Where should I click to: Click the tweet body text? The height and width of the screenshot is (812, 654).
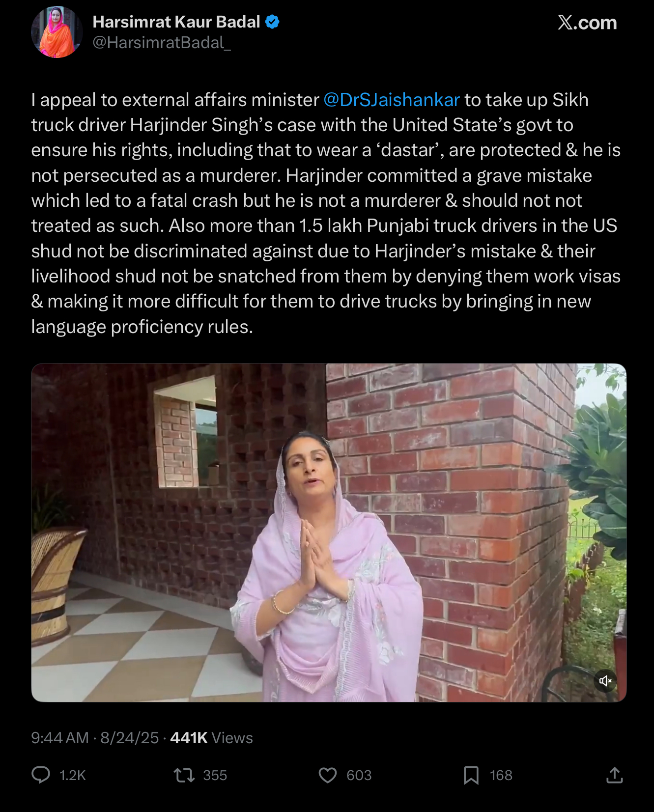coord(326,213)
